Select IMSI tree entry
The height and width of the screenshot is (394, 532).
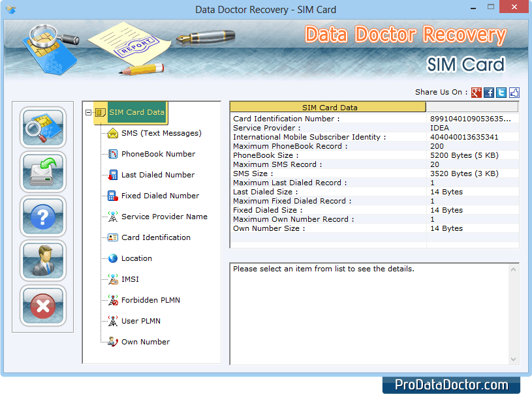click(130, 279)
